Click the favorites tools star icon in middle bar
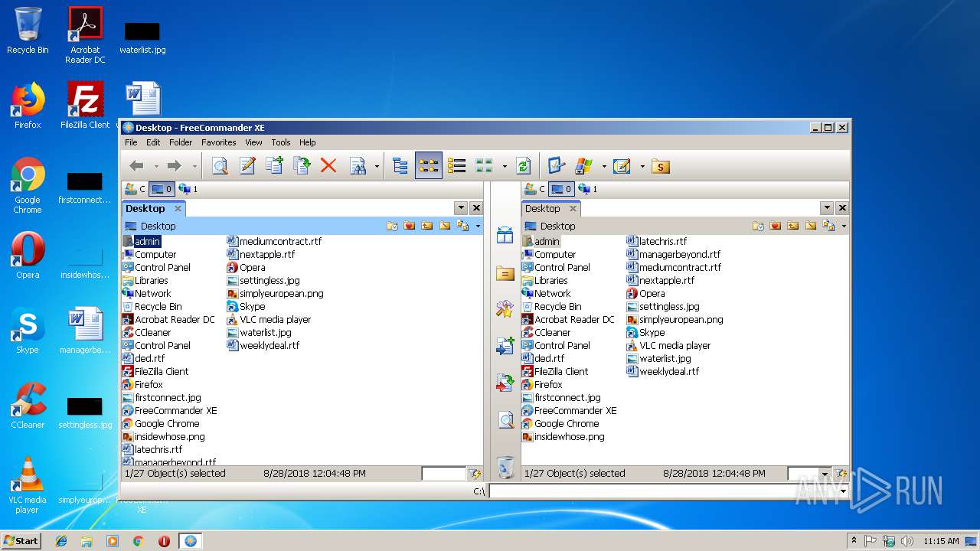The width and height of the screenshot is (980, 551). (505, 308)
